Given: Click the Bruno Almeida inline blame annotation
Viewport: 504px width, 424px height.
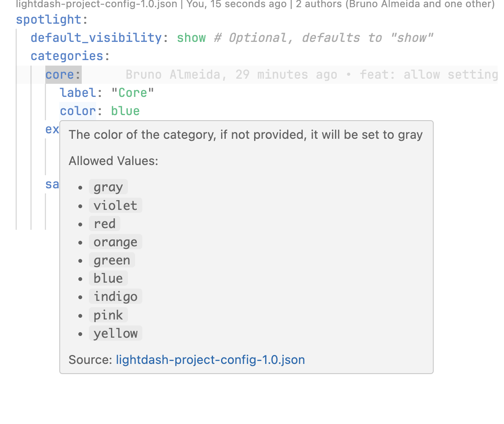Looking at the screenshot, I should [311, 75].
